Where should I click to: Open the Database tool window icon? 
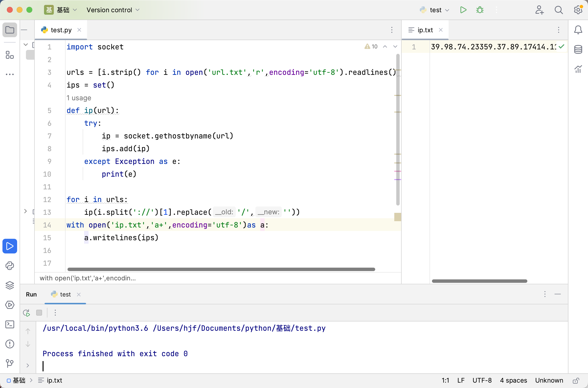point(578,49)
